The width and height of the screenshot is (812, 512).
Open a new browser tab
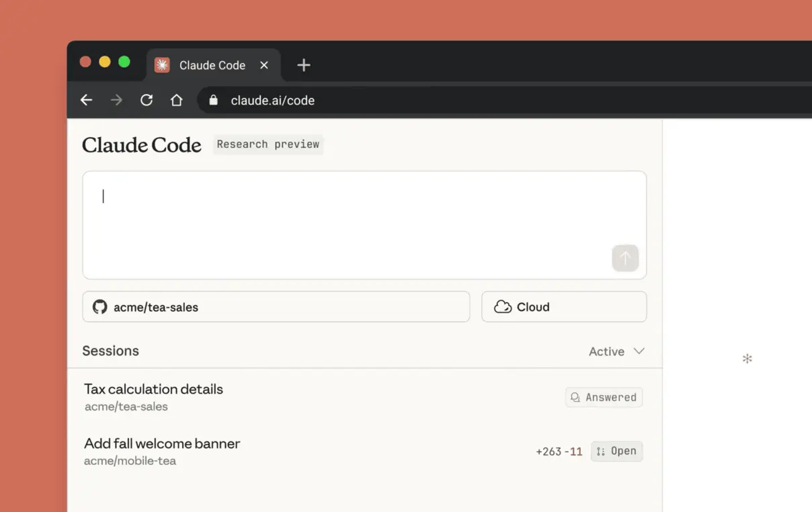[303, 65]
